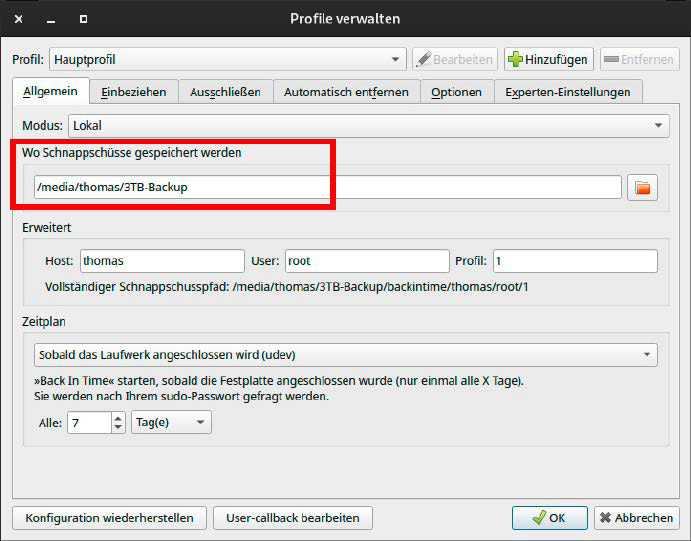Open the Profil Hauptprofil dropdown
Screen dimensions: 691x541
pos(228,60)
